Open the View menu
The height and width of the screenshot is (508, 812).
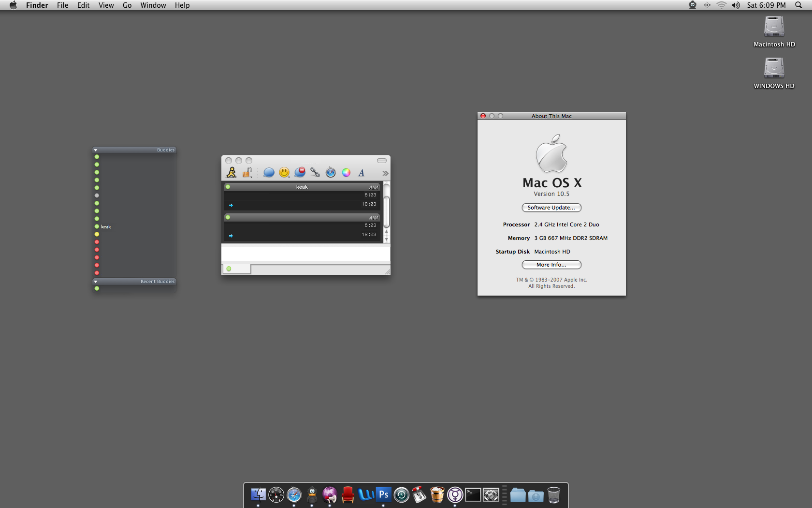click(106, 5)
